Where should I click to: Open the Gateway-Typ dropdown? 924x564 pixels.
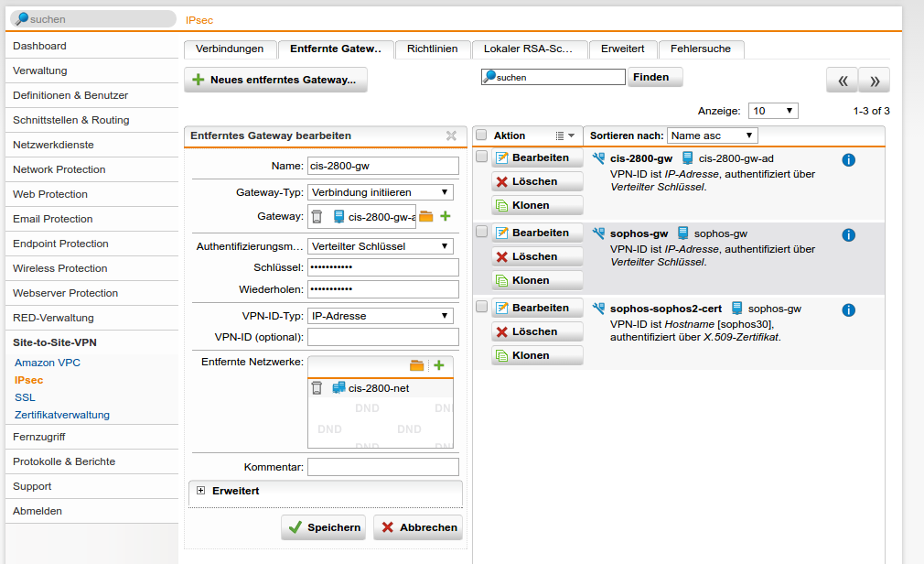point(381,192)
